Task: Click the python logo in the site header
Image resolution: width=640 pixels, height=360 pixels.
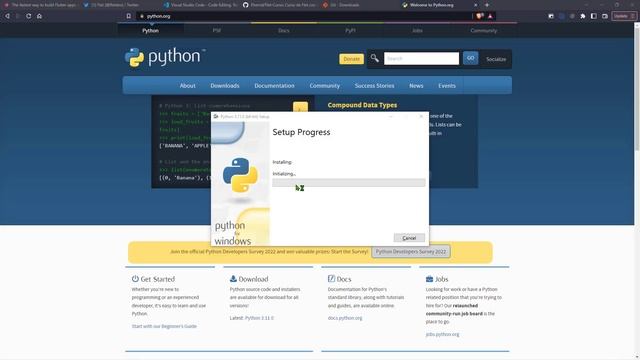Action: (x=165, y=57)
